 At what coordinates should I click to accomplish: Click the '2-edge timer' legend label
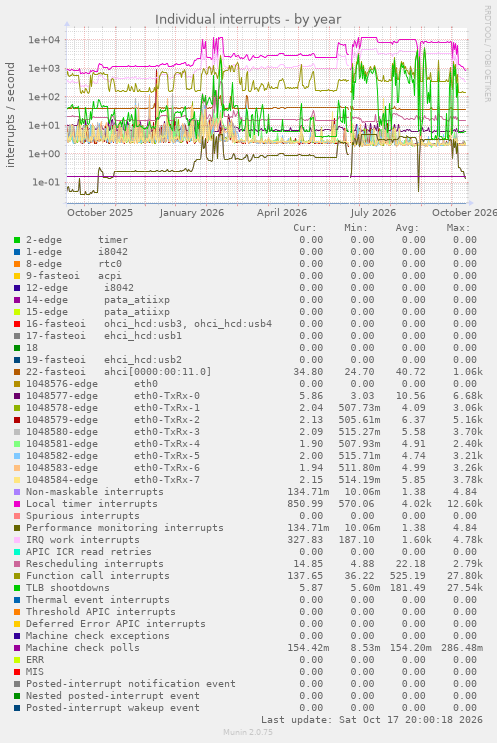pyautogui.click(x=77, y=240)
